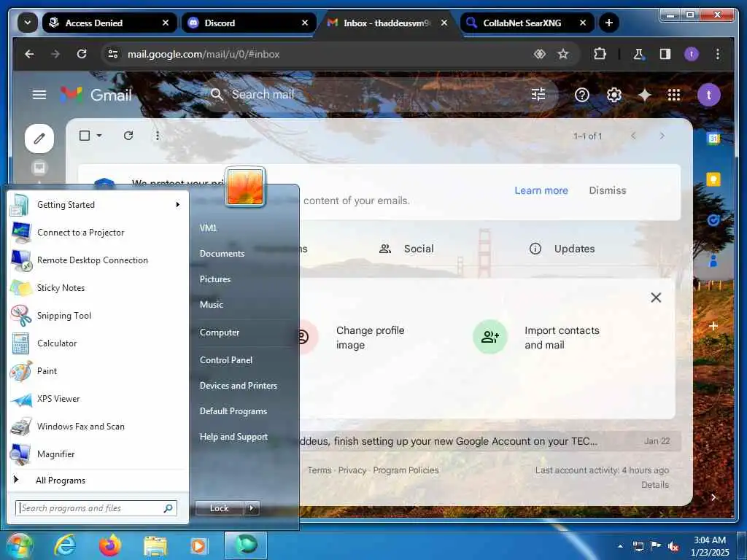Open Control Panel from Start menu
The image size is (747, 560).
226,360
